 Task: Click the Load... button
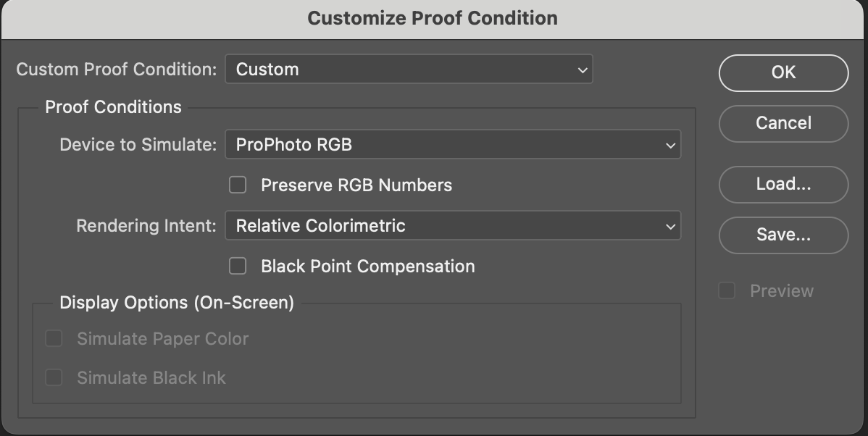coord(783,184)
